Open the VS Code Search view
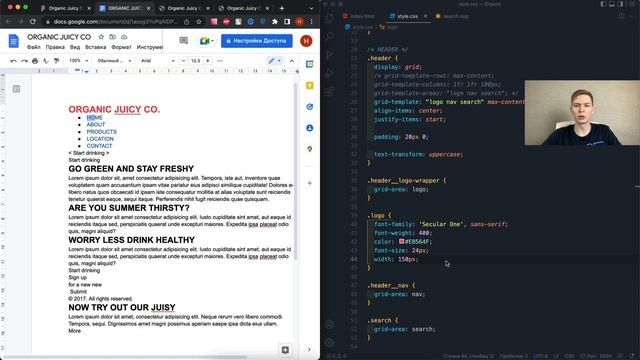This screenshot has height=360, width=640. [329, 37]
